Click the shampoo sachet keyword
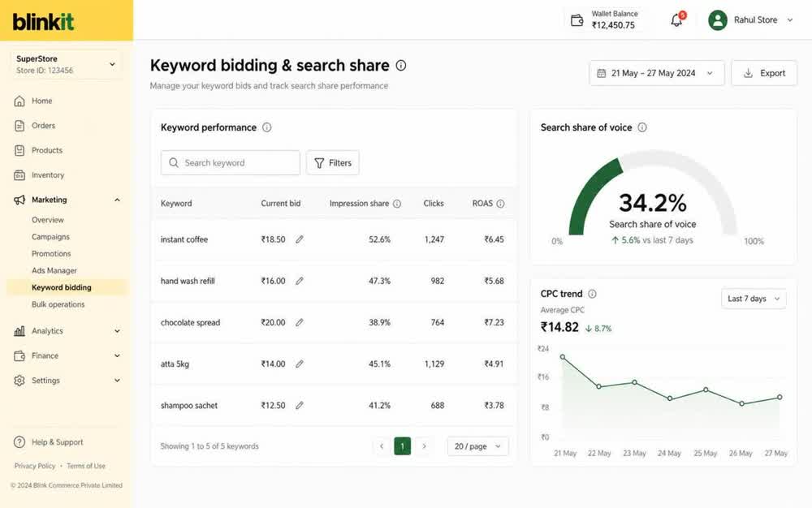Image resolution: width=812 pixels, height=508 pixels. tap(189, 406)
